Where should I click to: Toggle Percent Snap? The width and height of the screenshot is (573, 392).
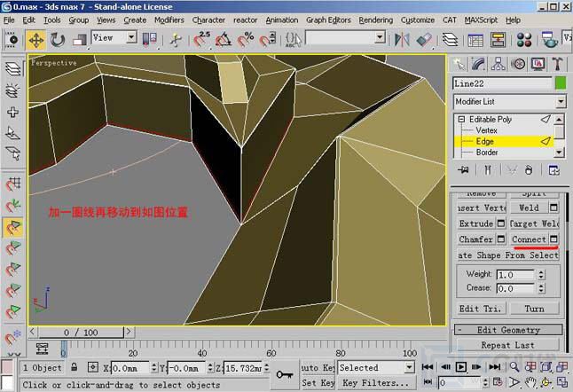(245, 40)
